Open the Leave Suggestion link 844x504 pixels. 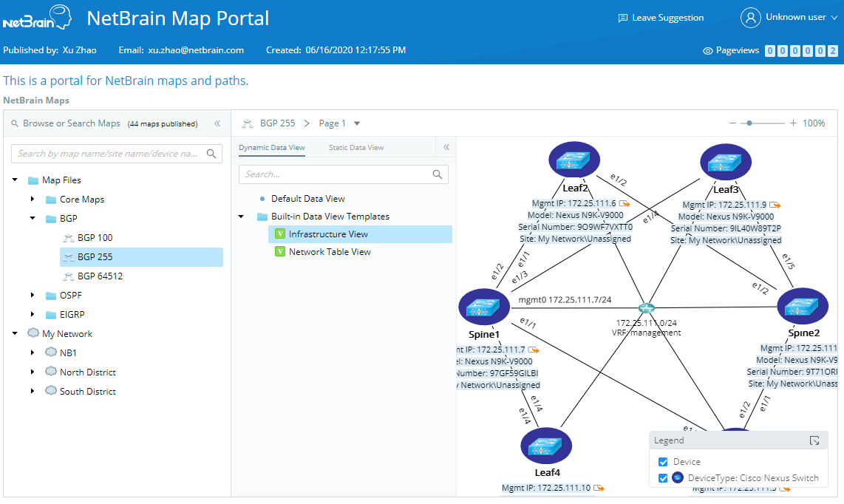[x=661, y=18]
